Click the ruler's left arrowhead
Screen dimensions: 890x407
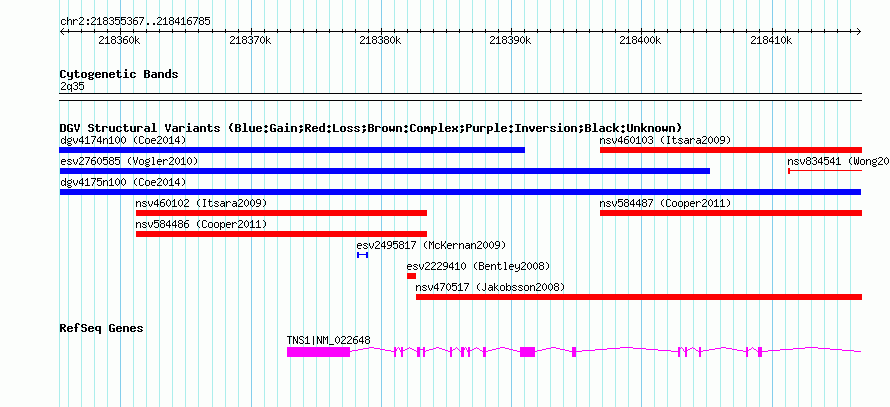62,32
